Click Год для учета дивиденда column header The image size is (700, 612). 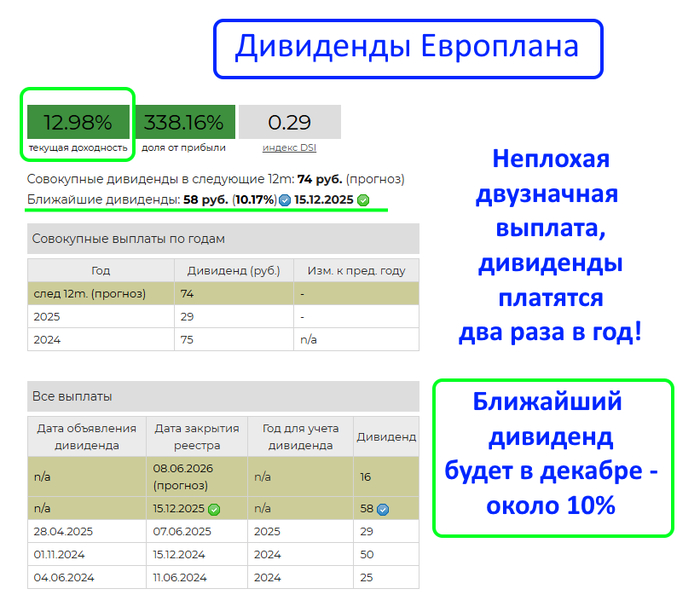300,436
